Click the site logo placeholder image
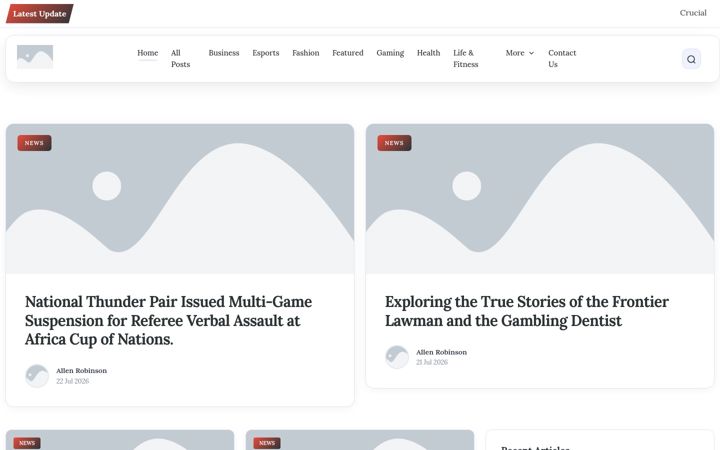 (35, 57)
